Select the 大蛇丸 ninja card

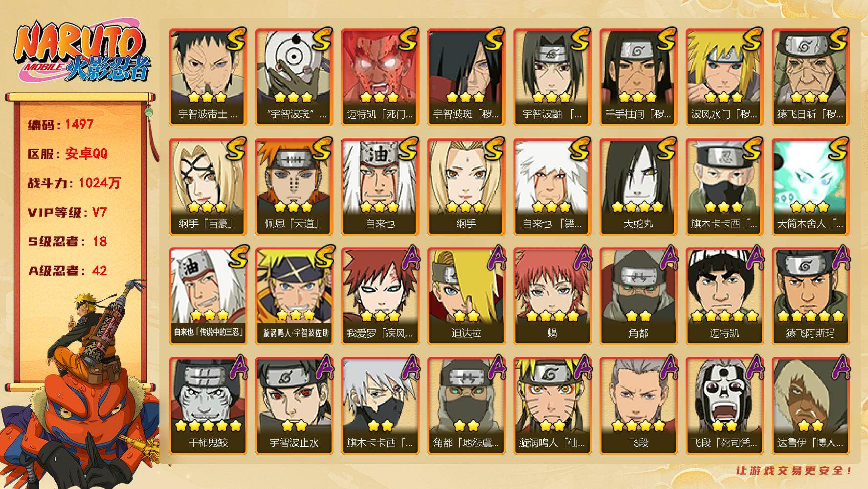pyautogui.click(x=638, y=187)
